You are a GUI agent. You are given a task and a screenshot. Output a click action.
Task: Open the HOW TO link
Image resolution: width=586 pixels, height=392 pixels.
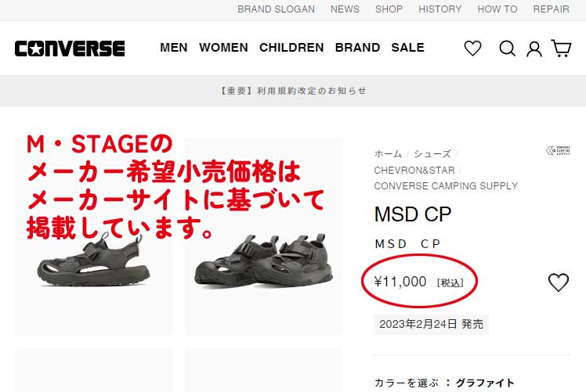(x=497, y=9)
